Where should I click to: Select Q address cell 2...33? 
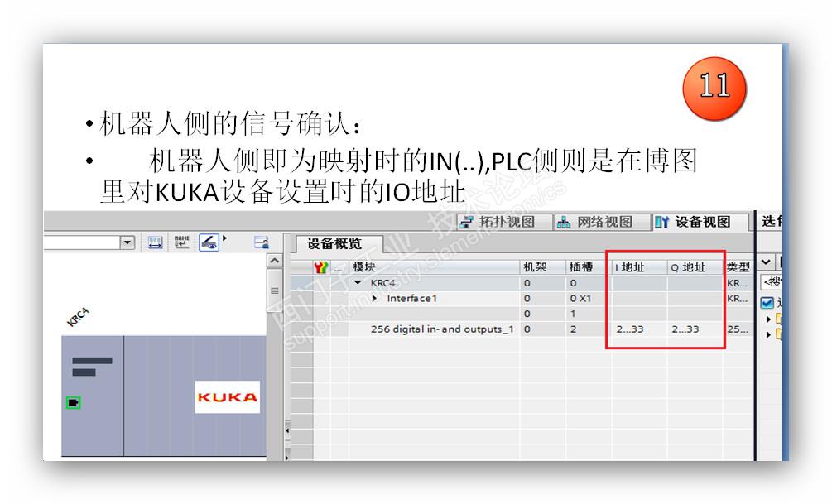click(685, 329)
